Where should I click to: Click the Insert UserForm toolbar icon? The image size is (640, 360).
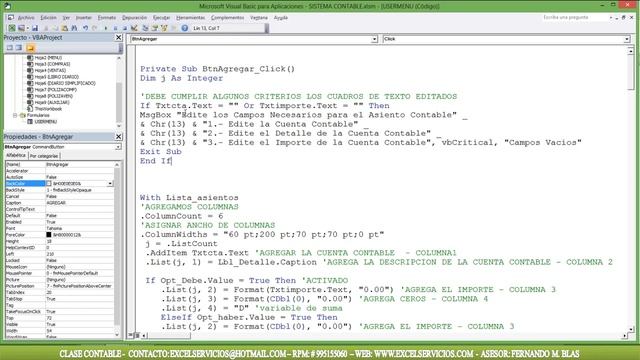click(21, 28)
